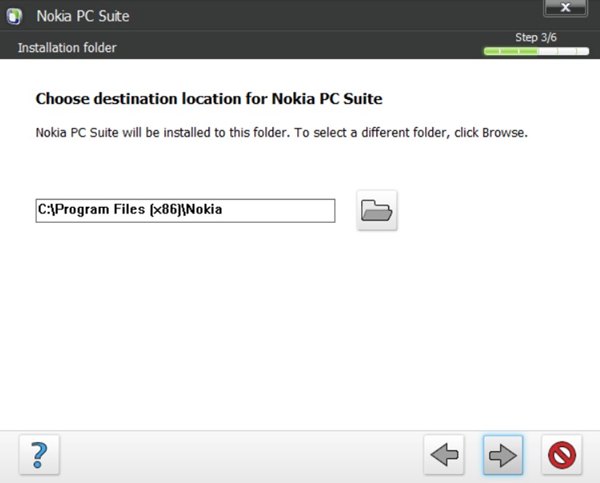Focus the installation path input field

[186, 210]
